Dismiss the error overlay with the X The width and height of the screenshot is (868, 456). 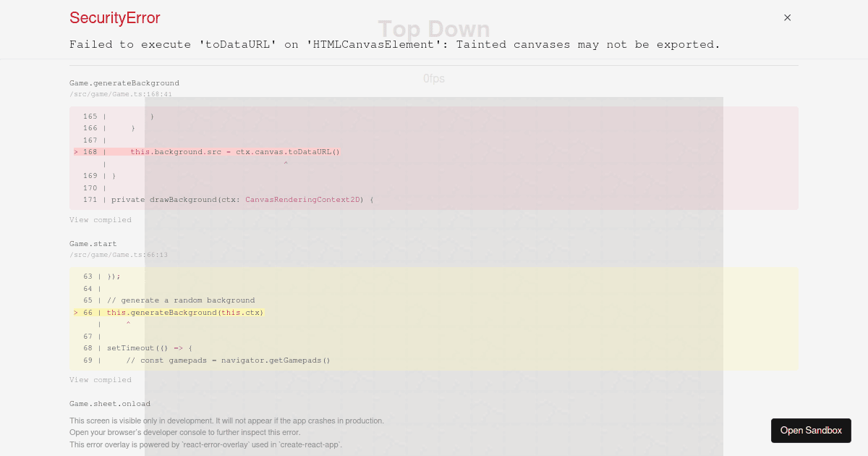coord(787,17)
